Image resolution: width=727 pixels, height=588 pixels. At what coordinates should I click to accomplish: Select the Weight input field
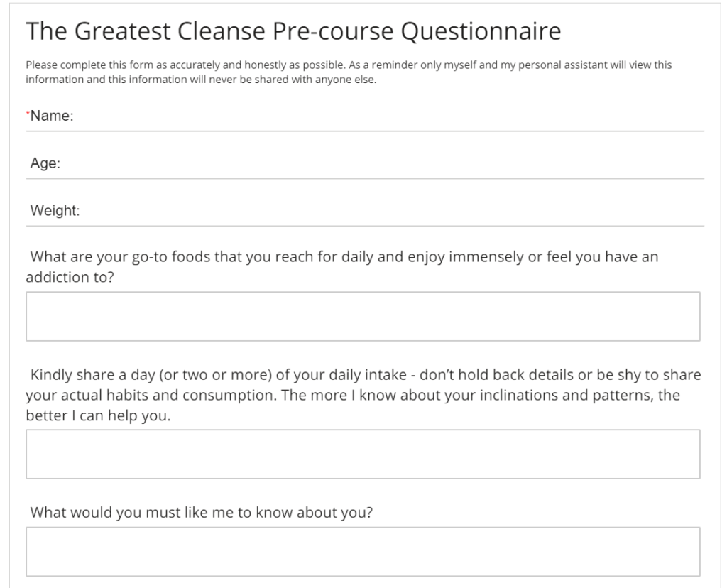[365, 210]
